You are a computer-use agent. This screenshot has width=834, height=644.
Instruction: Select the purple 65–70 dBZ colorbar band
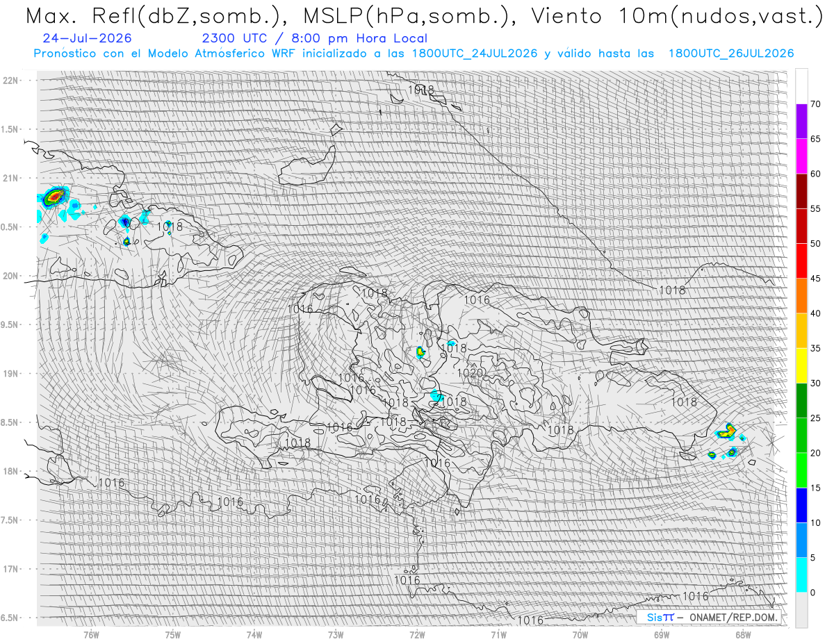tap(801, 122)
